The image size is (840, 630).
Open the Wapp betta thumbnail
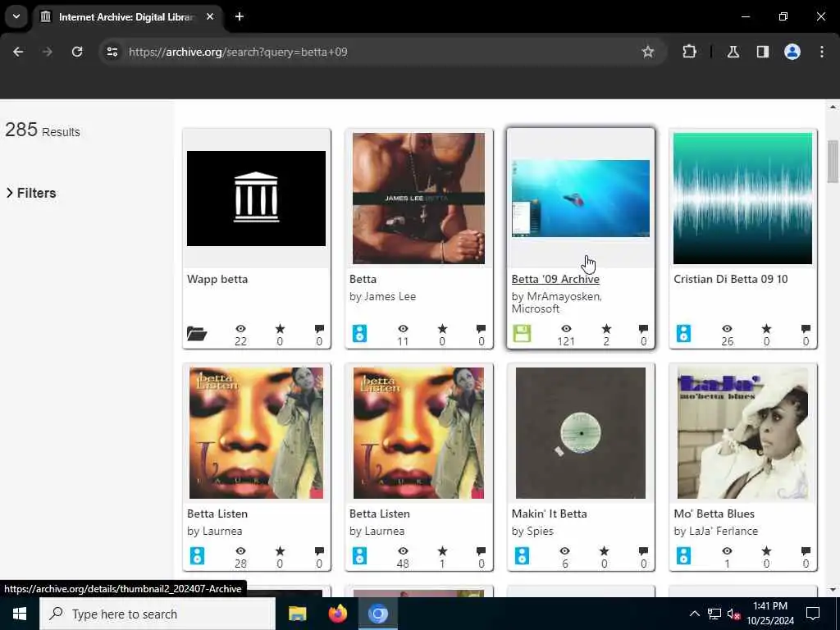(256, 199)
